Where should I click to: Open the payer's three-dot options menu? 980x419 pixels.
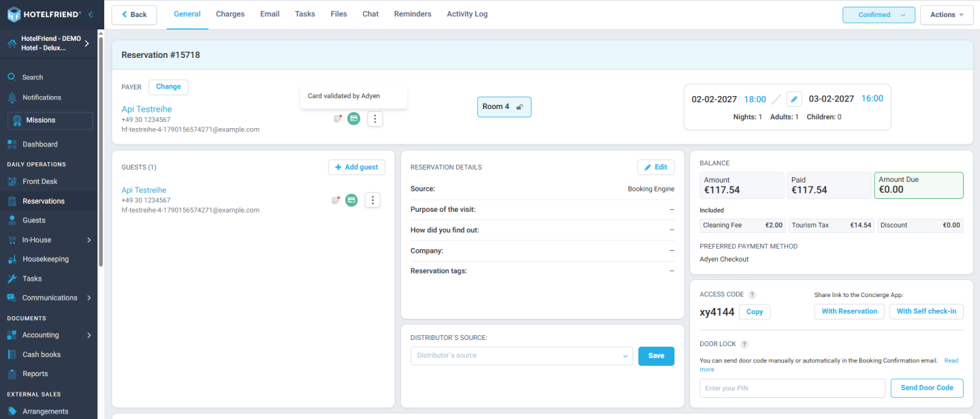(x=375, y=119)
